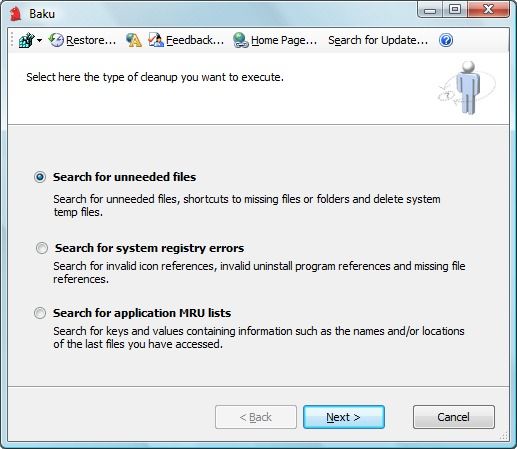Click Search for Update... in the toolbar
Screen dimensions: 517x449
(x=378, y=40)
